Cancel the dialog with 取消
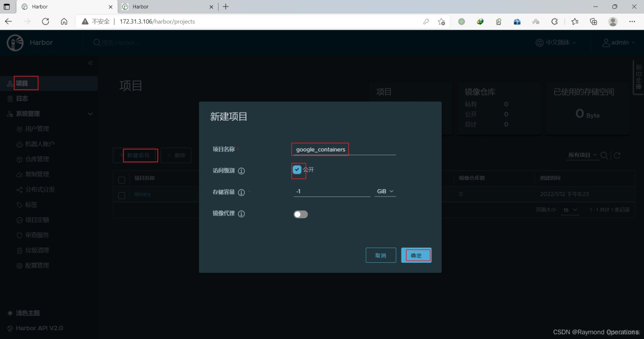This screenshot has width=644, height=339. [381, 256]
